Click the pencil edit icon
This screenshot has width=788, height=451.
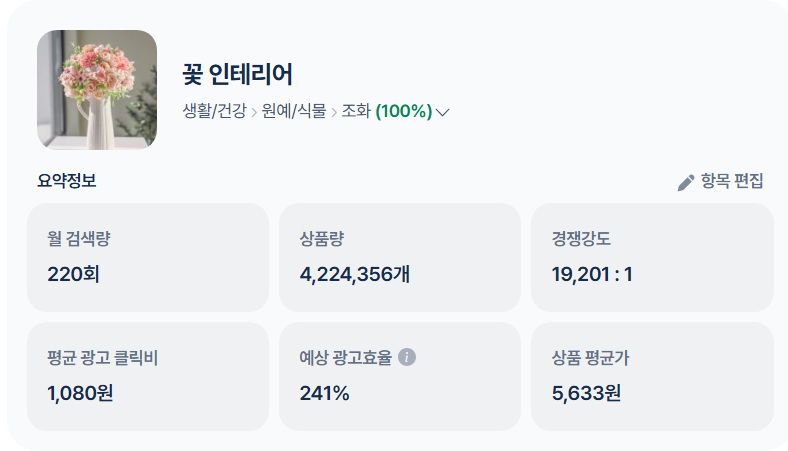point(685,183)
